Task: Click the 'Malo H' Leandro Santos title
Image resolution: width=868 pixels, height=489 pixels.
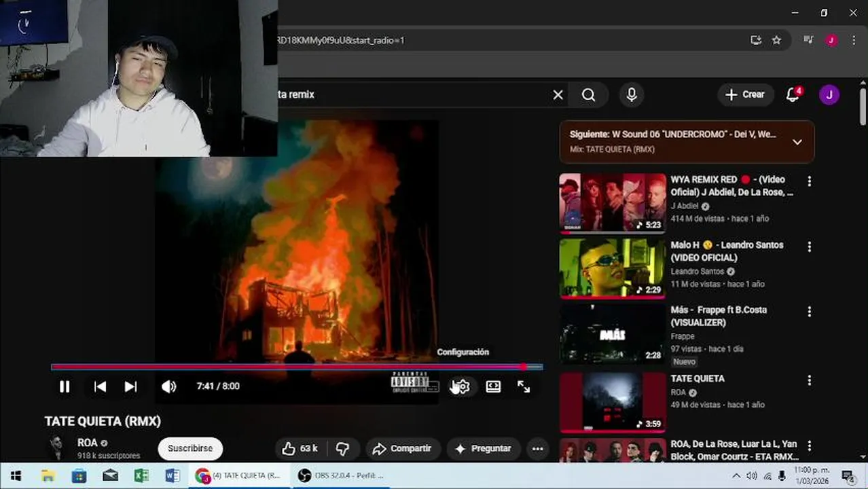Action: pyautogui.click(x=727, y=251)
